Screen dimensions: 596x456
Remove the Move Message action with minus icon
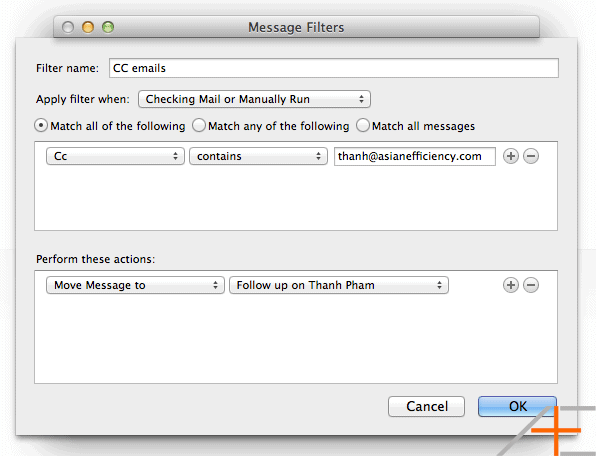coord(531,285)
